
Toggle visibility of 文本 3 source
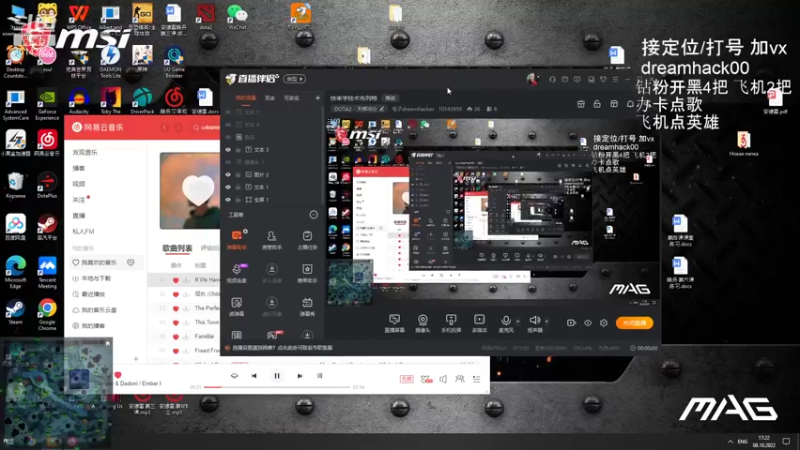(228, 149)
